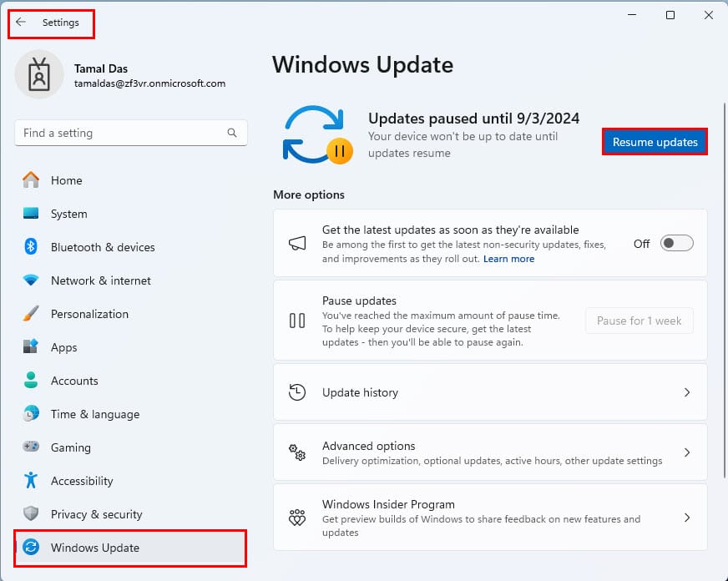Expand Windows Insider Program chevron
Image resolution: width=728 pixels, height=581 pixels.
[687, 518]
